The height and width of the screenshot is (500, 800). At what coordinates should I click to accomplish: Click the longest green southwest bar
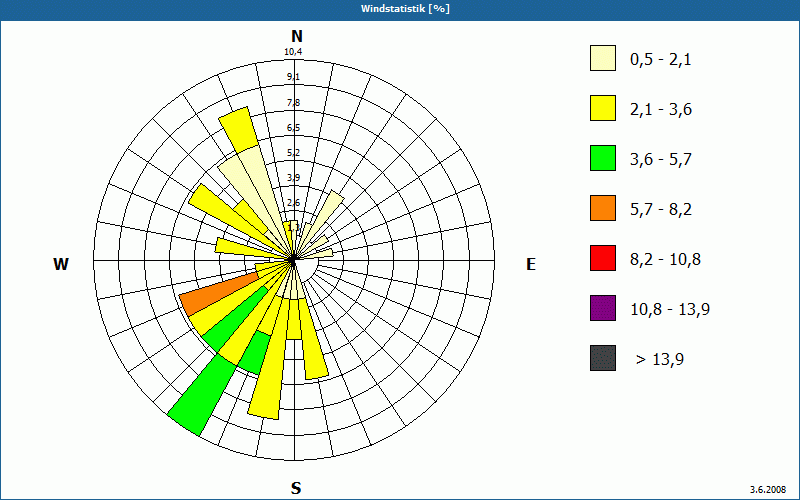(203, 394)
